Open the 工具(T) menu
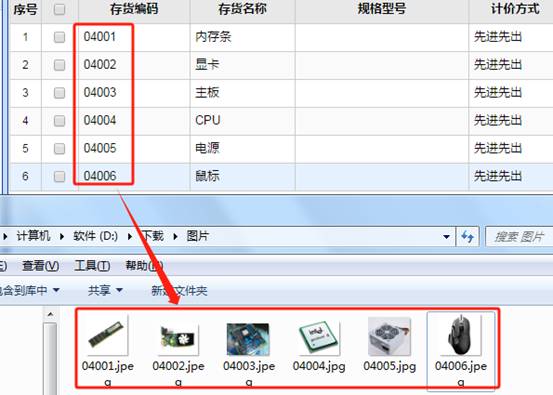This screenshot has width=553, height=395. [x=92, y=266]
